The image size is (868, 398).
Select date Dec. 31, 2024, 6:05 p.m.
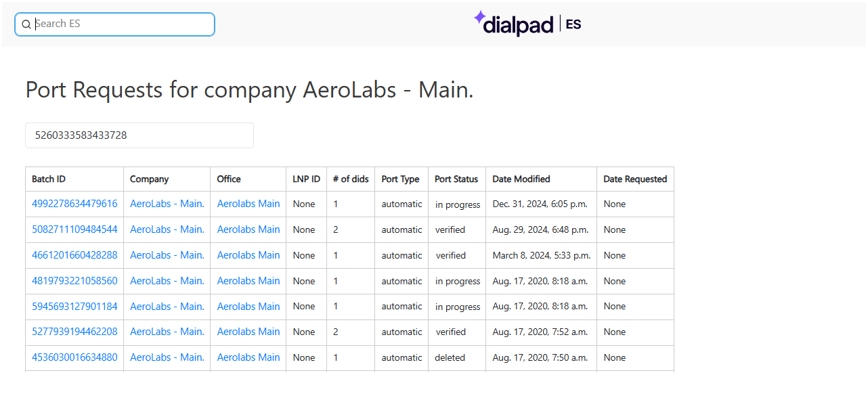click(540, 204)
